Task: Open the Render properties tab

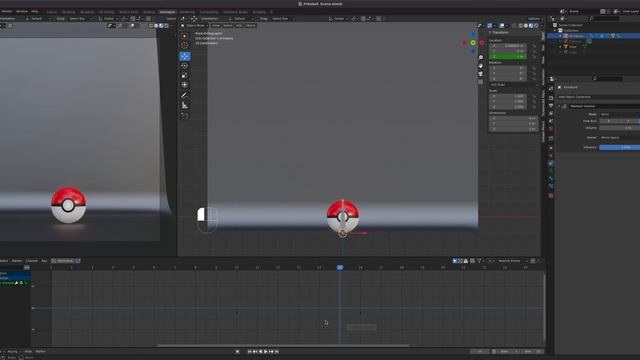Action: click(x=551, y=98)
